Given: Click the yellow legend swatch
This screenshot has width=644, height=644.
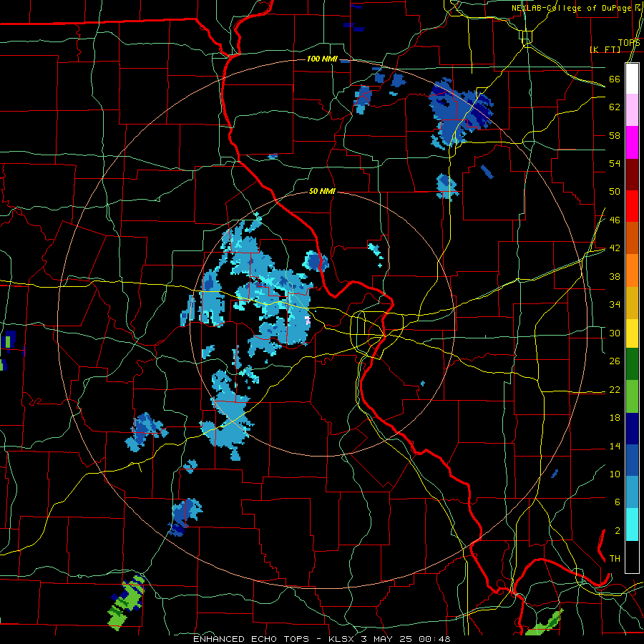Looking at the screenshot, I should (632, 334).
